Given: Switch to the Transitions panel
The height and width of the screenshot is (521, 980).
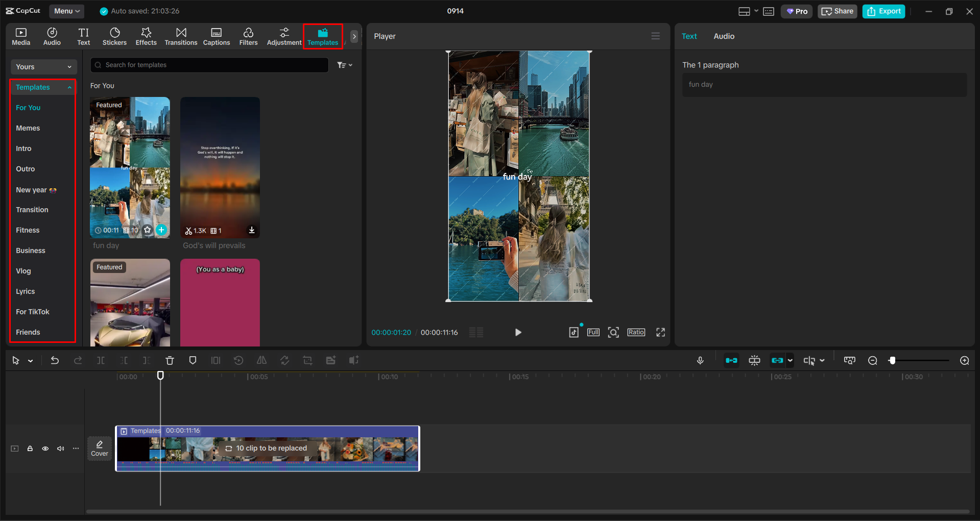Looking at the screenshot, I should [181, 36].
